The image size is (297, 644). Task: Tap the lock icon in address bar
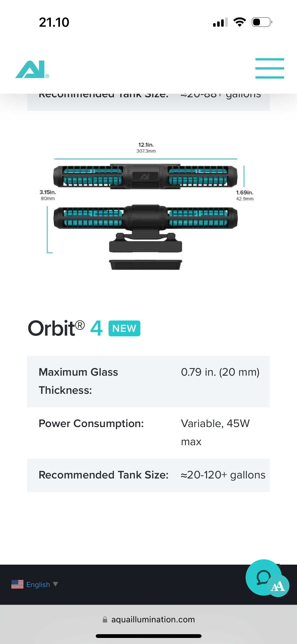(105, 619)
